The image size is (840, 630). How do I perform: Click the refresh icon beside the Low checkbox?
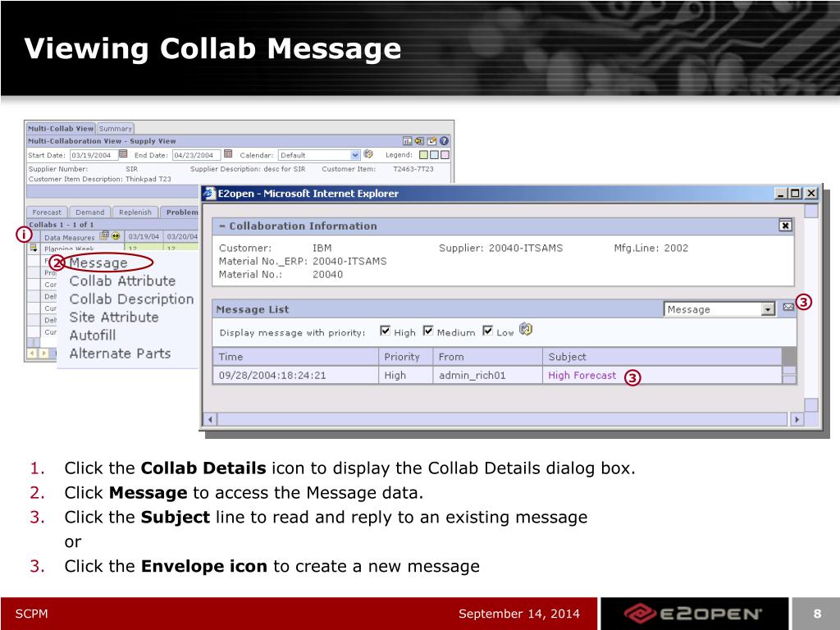(526, 330)
